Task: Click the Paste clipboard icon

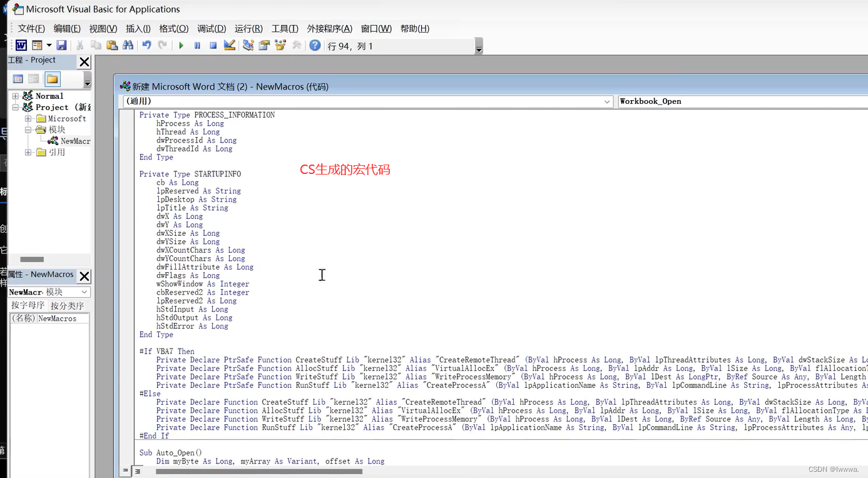Action: [112, 45]
